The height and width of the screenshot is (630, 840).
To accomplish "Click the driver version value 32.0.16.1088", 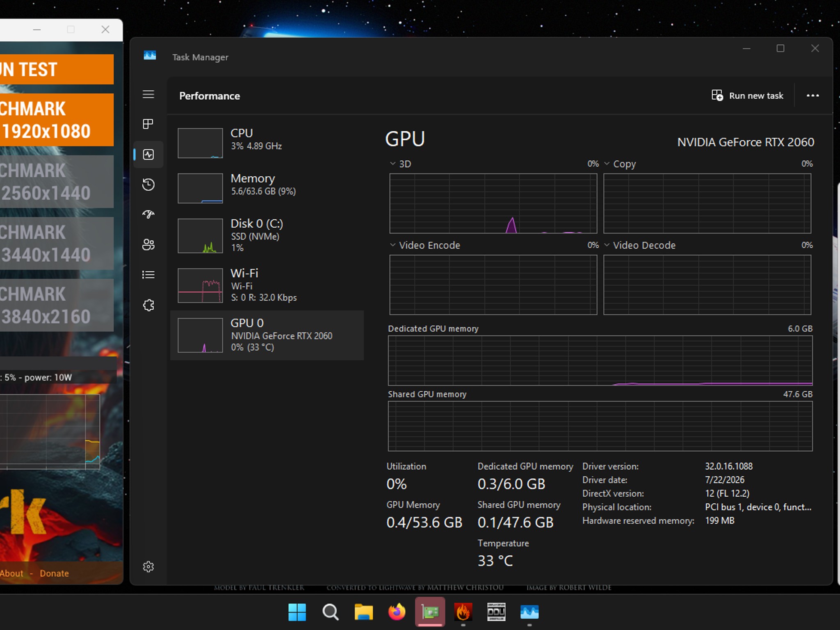I will (x=729, y=466).
